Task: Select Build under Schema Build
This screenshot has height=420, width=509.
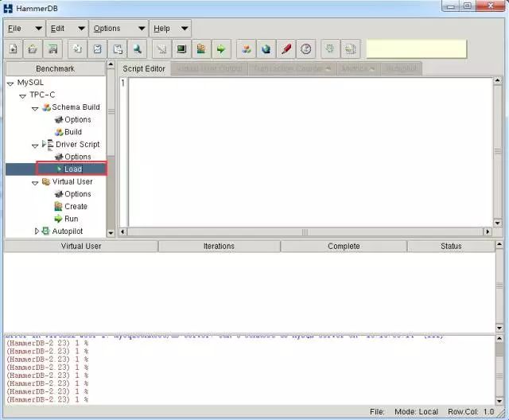Action: pyautogui.click(x=73, y=132)
